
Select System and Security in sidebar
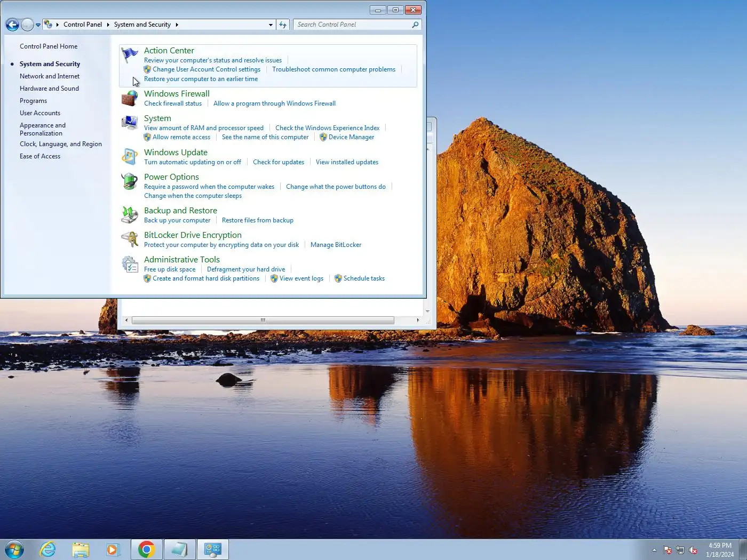50,64
